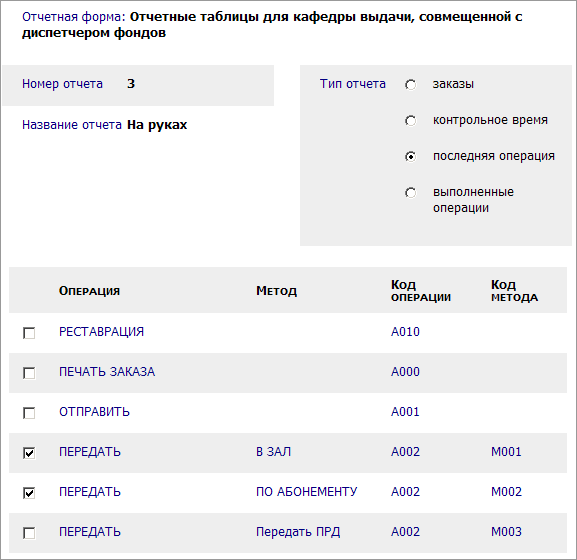Viewport: 577px width, 560px height.
Task: Check the РЕСТАВРАЦИЯ operation checkbox
Action: tap(29, 333)
